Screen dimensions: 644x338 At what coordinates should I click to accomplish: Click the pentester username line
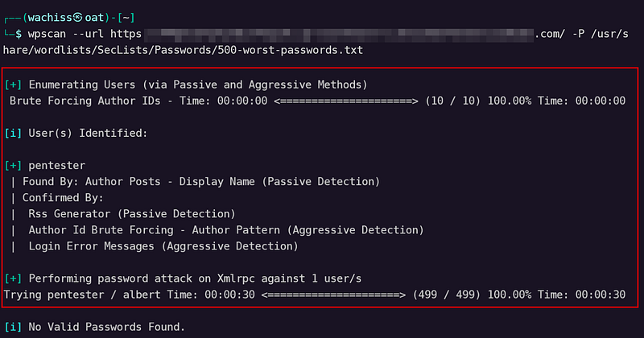coord(56,166)
